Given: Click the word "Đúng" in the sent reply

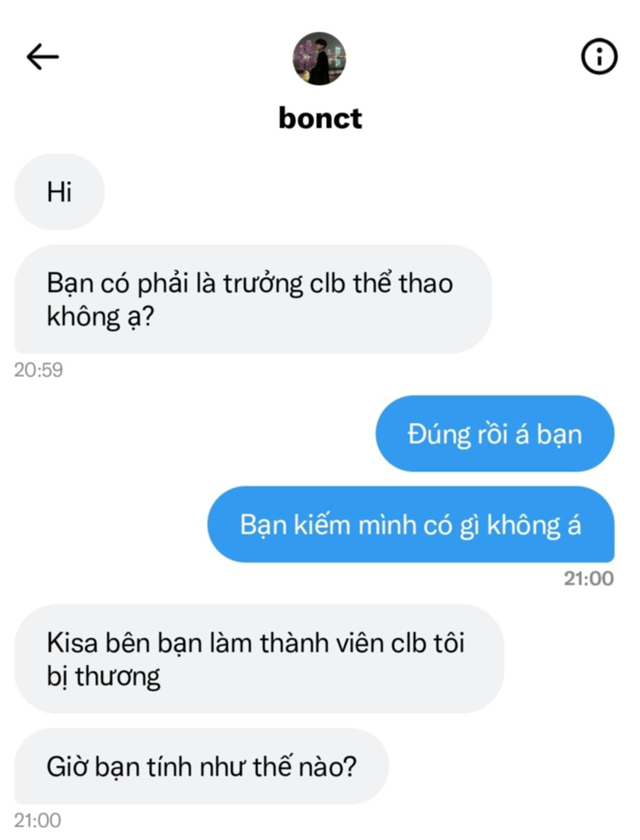Looking at the screenshot, I should coord(439,435).
